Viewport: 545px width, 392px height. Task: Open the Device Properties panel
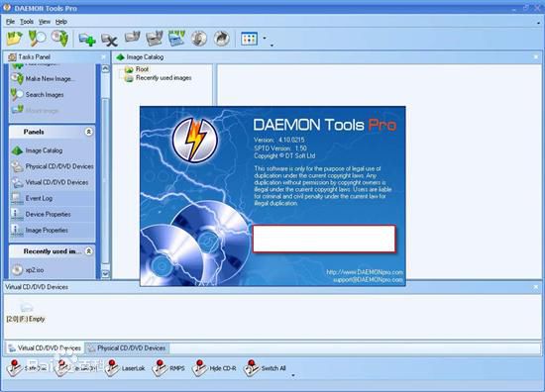pos(48,214)
